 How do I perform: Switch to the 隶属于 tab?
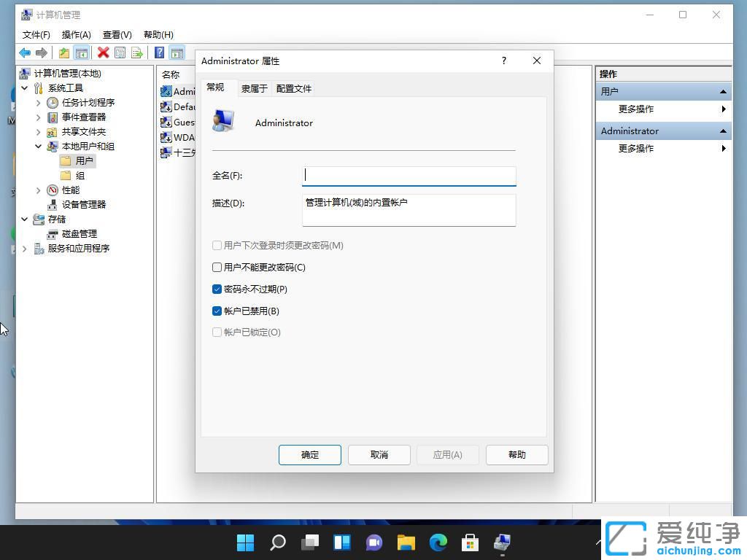[x=253, y=87]
